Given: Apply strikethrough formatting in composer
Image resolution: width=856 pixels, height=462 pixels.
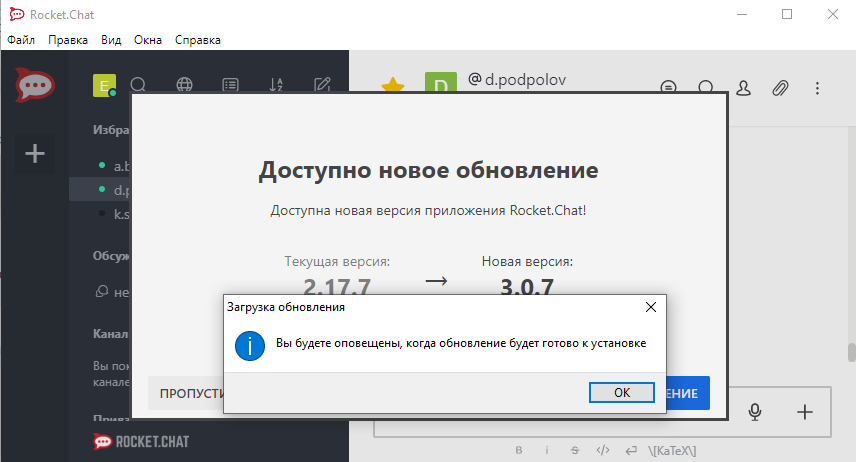Looking at the screenshot, I should (574, 451).
